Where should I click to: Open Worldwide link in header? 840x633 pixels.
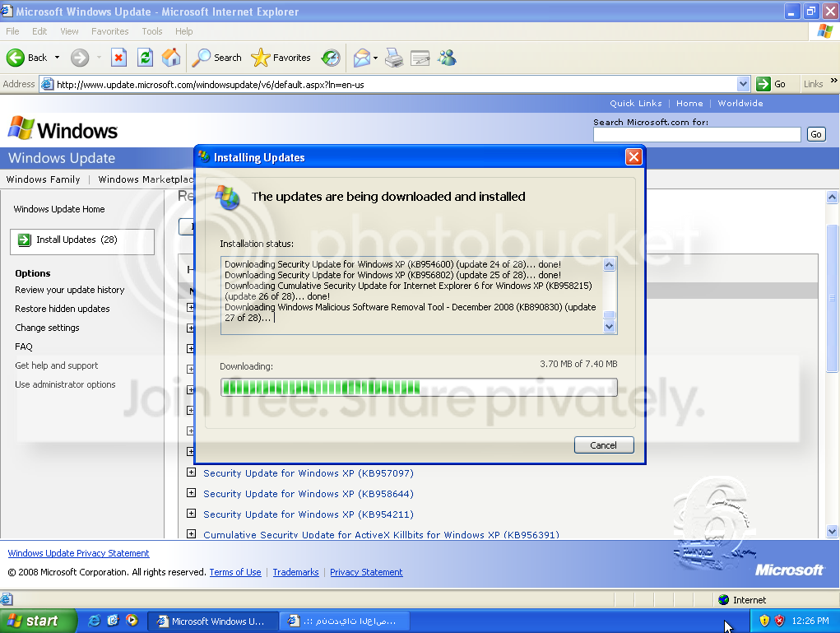pyautogui.click(x=740, y=103)
